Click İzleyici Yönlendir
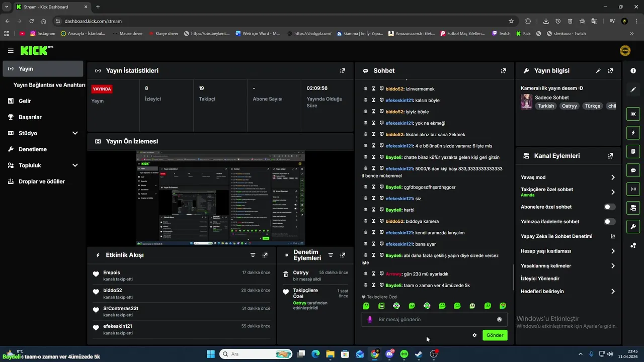 (x=540, y=279)
